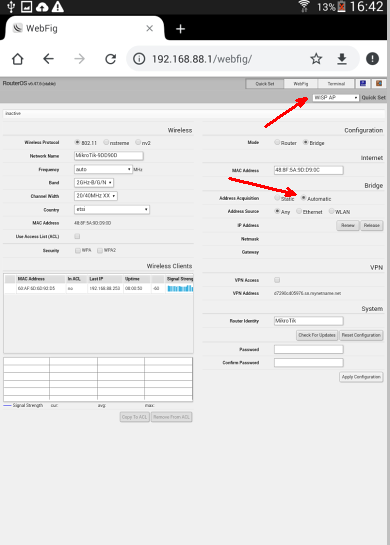390x545 pixels.
Task: Click the orange icon next to Terminal
Action: click(x=379, y=83)
